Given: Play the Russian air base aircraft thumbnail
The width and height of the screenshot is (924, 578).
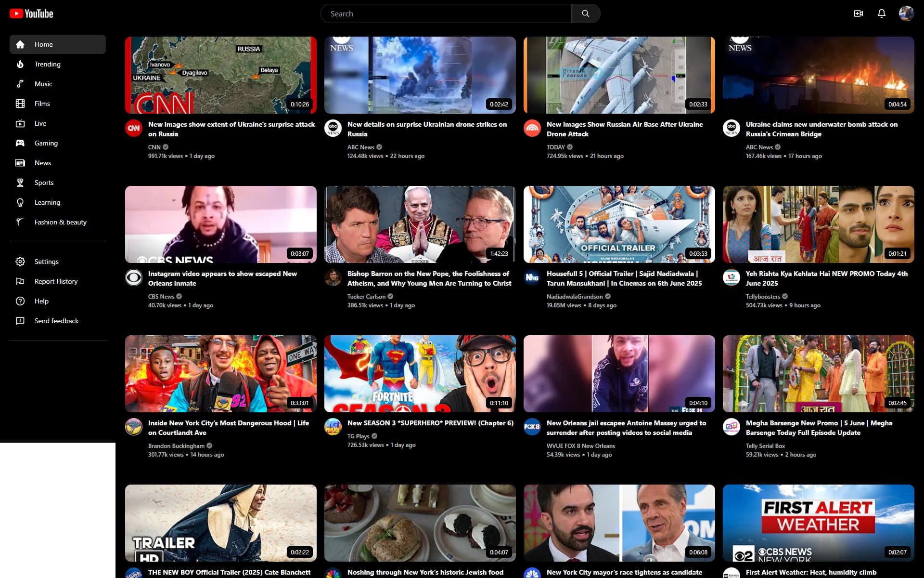Looking at the screenshot, I should pyautogui.click(x=619, y=75).
